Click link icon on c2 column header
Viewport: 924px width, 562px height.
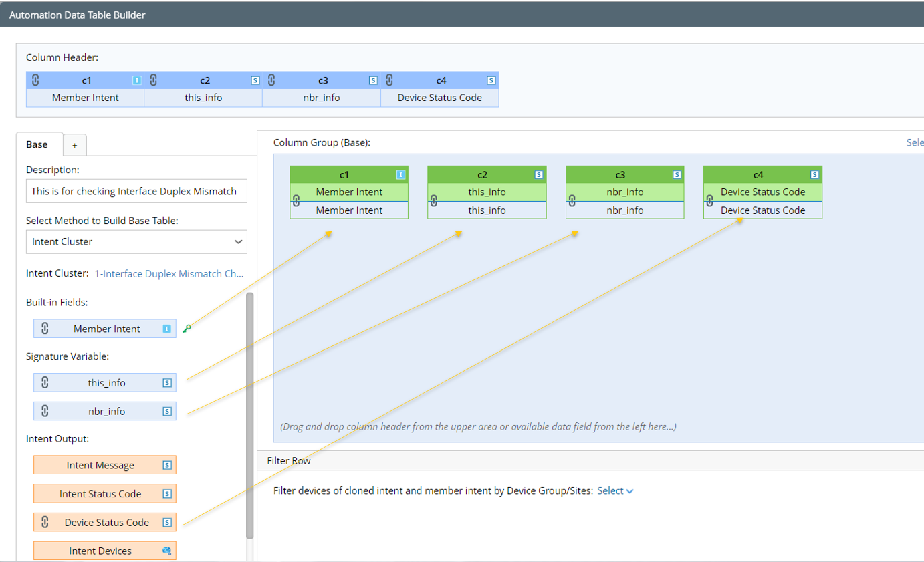154,80
